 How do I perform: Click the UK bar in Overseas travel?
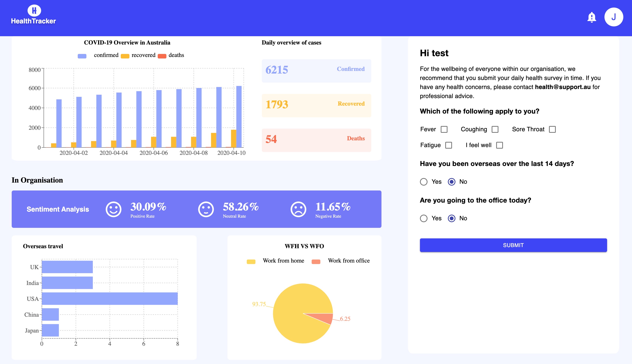click(x=67, y=267)
